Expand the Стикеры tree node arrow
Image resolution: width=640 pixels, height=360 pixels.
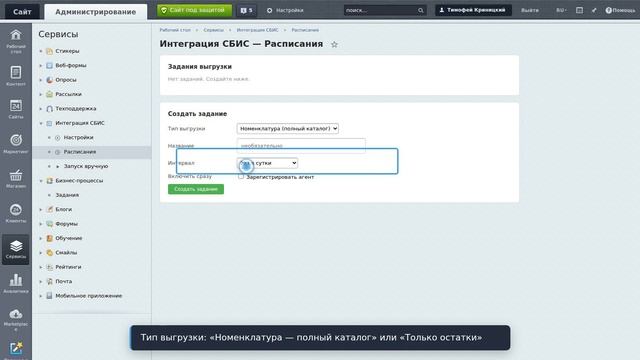point(41,51)
